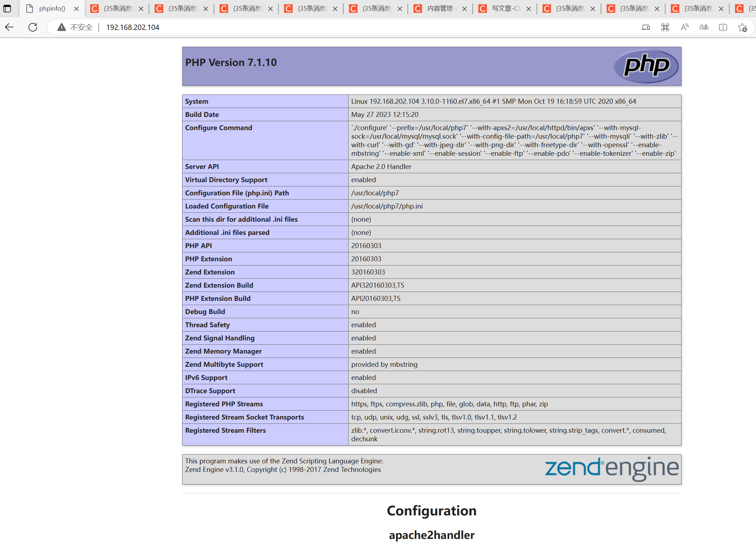Screen dimensions: 756x545
Task: Click Additional .ini files parsed label
Action: [x=227, y=232]
